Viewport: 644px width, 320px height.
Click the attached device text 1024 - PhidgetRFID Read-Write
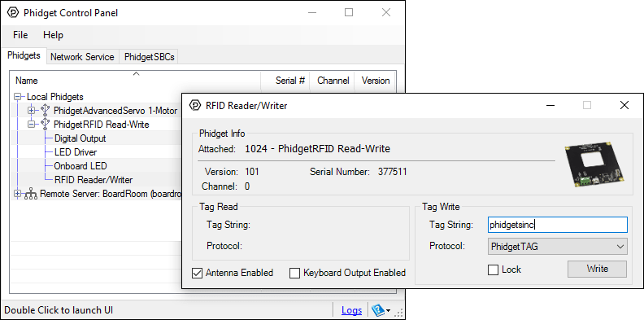click(x=317, y=149)
